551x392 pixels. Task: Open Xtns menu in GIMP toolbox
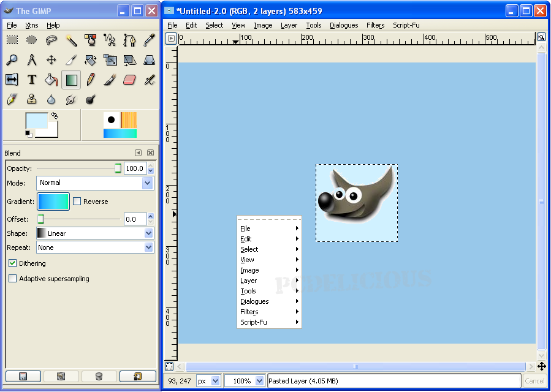click(32, 25)
